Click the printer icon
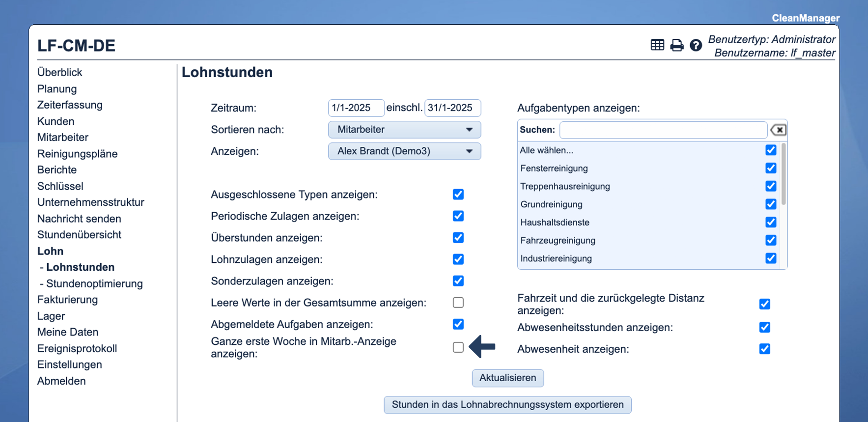This screenshot has height=422, width=868. 676,45
